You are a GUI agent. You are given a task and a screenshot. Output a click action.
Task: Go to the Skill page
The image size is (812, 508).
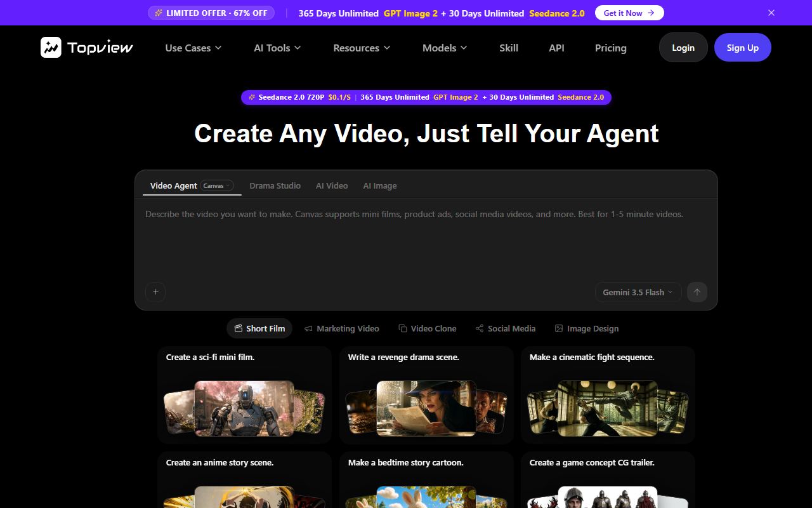tap(509, 48)
